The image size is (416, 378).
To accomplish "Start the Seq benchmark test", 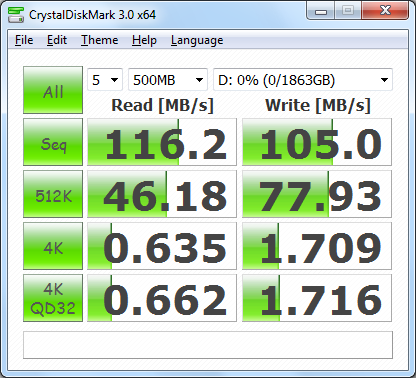I will [53, 142].
